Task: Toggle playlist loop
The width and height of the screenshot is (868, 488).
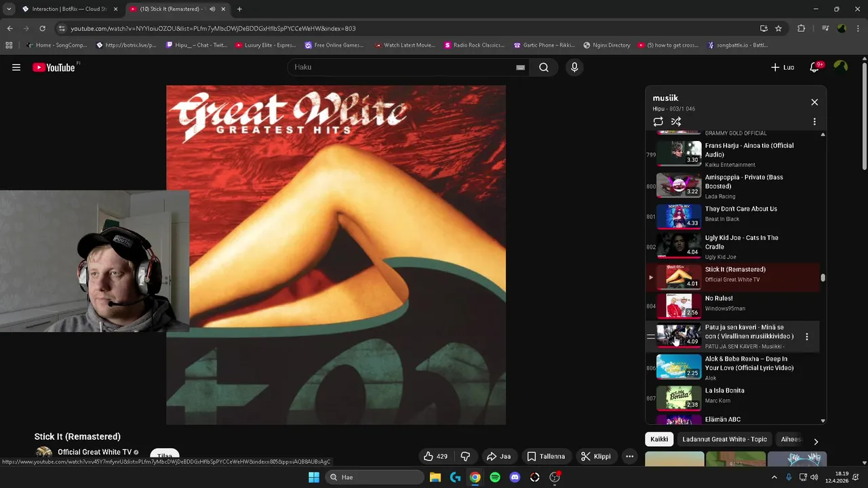Action: pyautogui.click(x=658, y=122)
